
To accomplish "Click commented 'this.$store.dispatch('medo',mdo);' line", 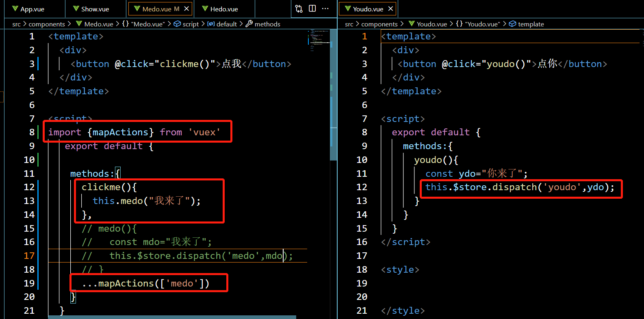I will (x=201, y=256).
